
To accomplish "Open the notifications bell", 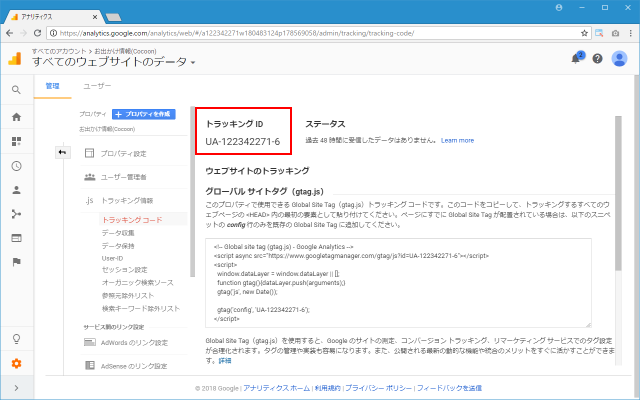I will click(577, 59).
